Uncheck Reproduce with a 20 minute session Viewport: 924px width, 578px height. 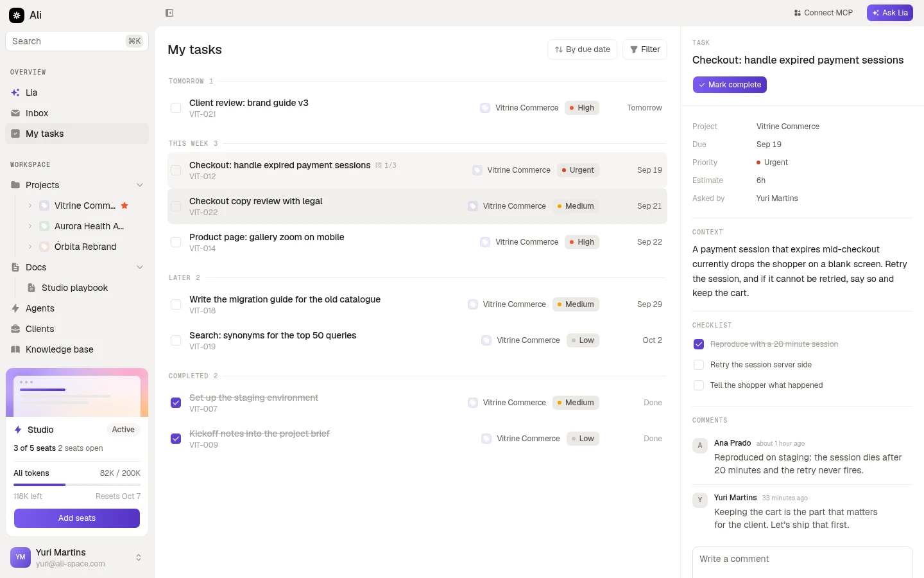coord(699,344)
